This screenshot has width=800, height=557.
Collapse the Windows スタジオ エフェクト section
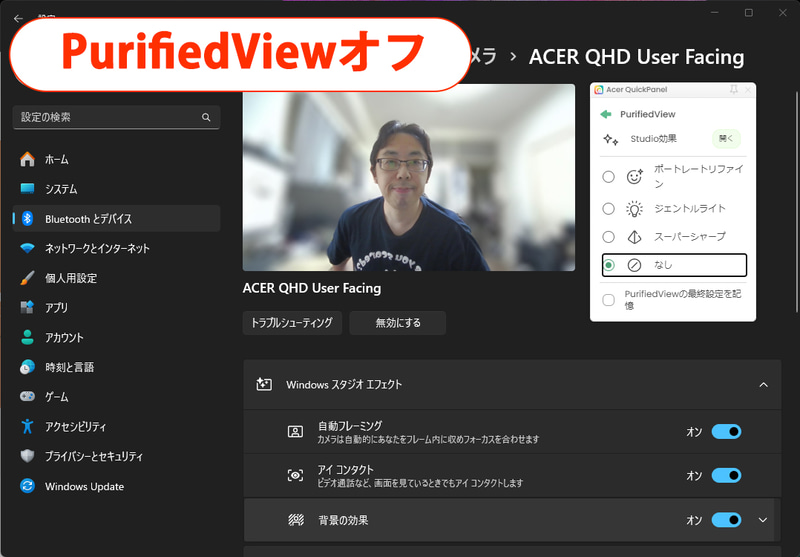point(763,385)
